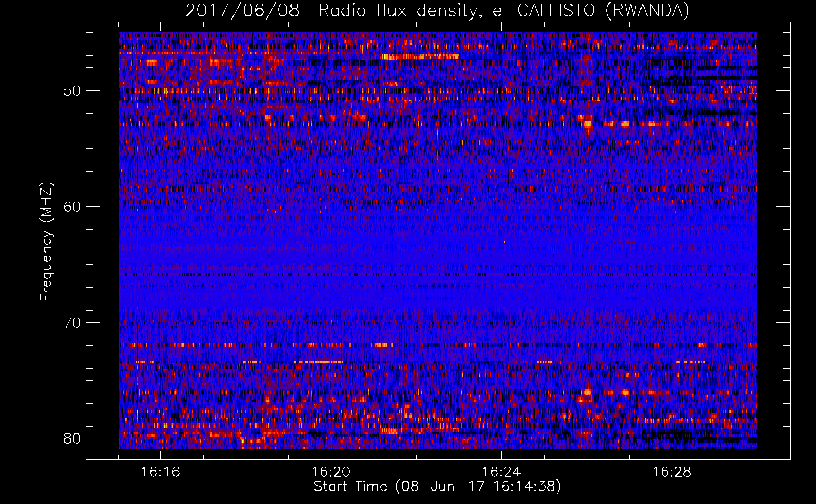Click the 50 frequency tick label

[x=73, y=91]
